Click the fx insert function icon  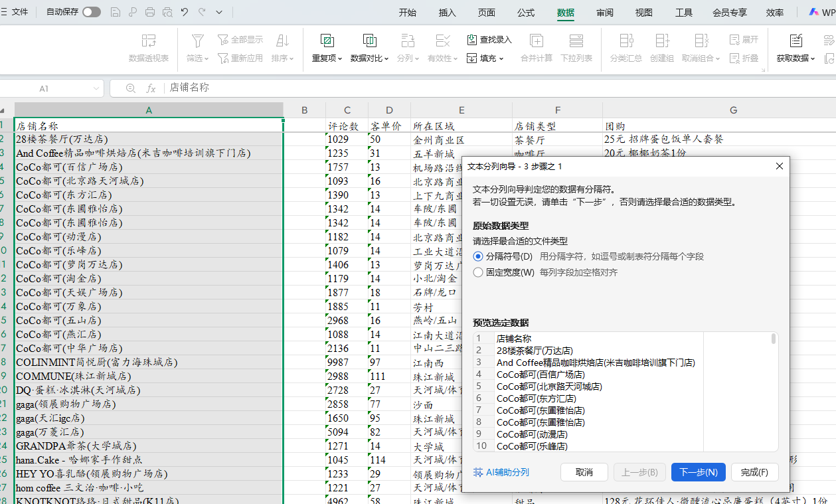click(x=151, y=88)
